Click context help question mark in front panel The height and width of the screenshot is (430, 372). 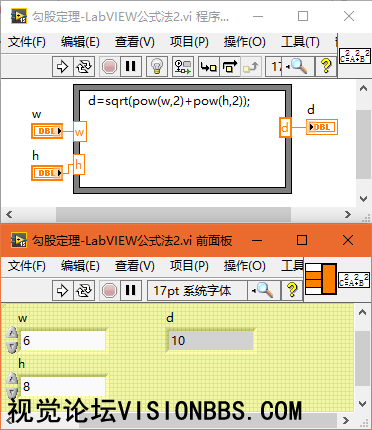292,291
